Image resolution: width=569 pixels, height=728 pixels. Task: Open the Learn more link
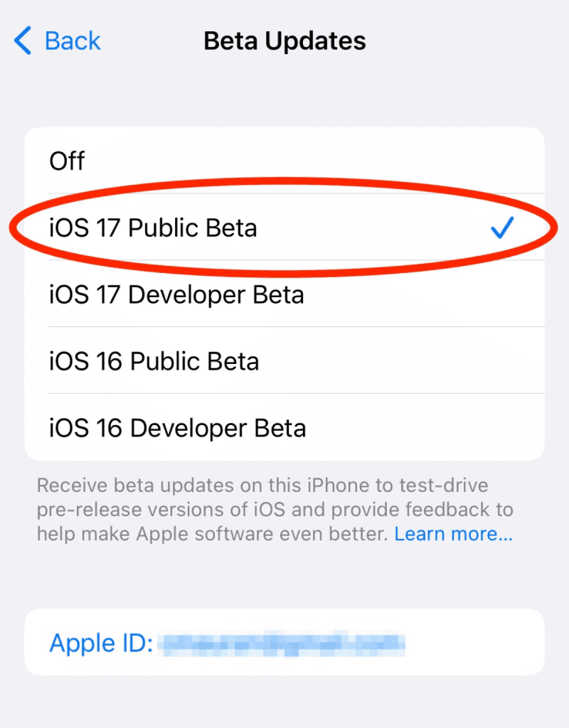[x=453, y=534]
